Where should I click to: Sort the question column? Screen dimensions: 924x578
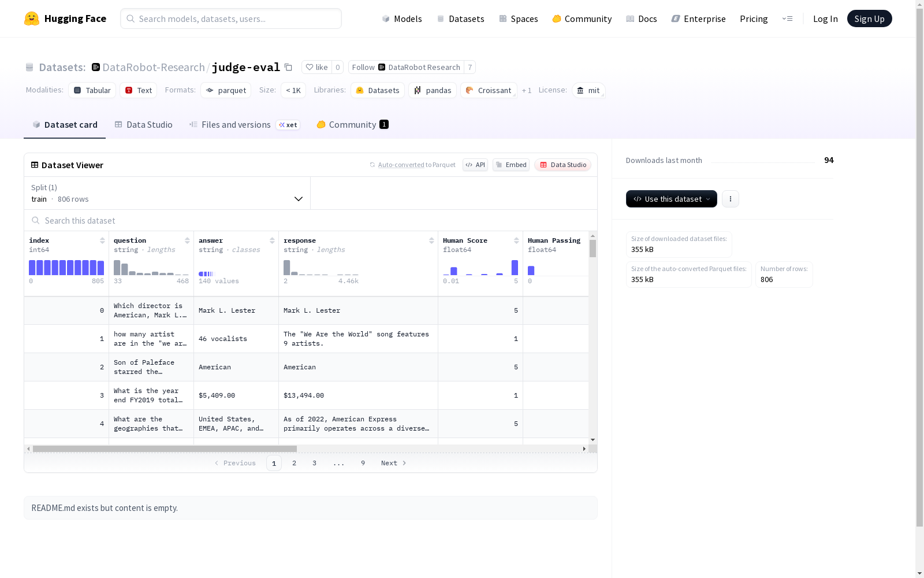187,240
